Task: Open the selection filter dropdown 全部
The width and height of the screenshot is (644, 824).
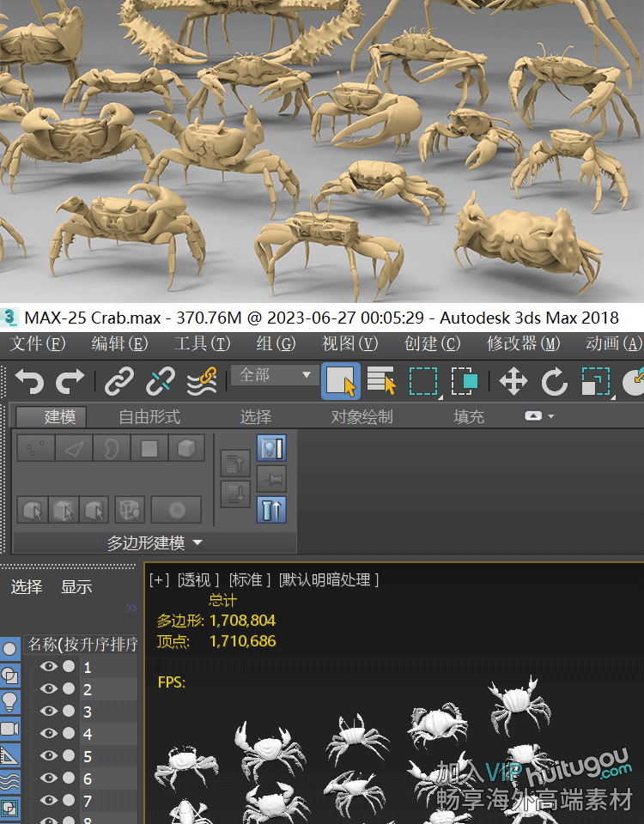Action: [275, 375]
